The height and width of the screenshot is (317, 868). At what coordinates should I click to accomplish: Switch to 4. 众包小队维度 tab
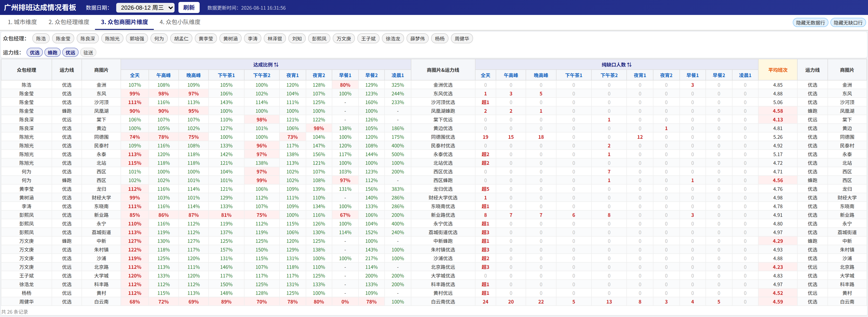pos(180,22)
